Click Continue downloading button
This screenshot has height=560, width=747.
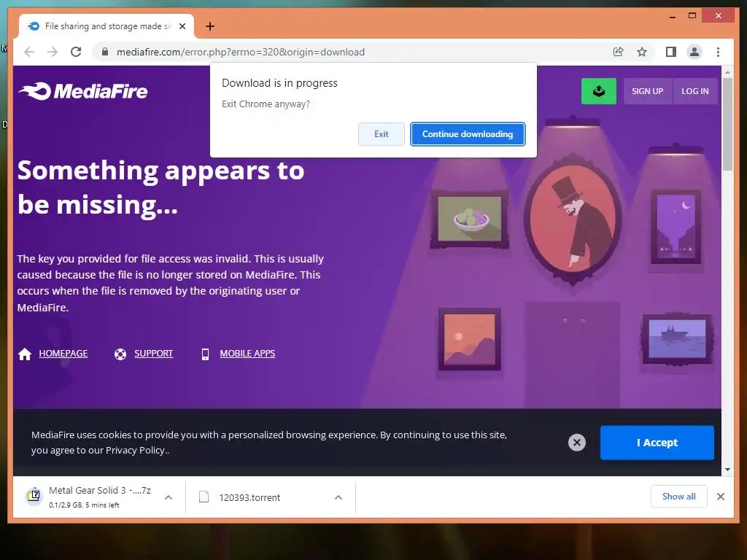(468, 134)
